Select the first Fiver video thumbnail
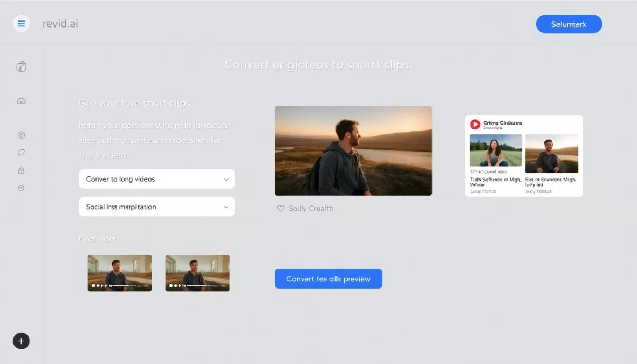This screenshot has width=637, height=364. (x=119, y=272)
